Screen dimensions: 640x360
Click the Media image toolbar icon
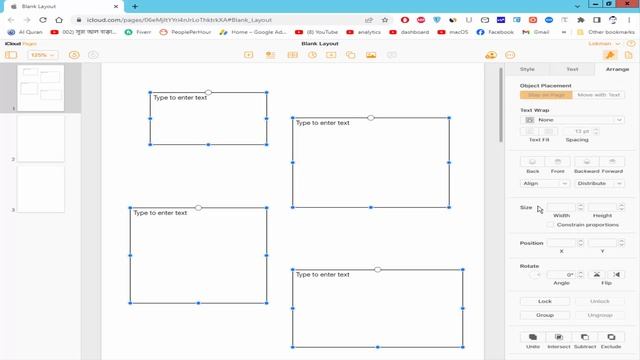pos(371,55)
